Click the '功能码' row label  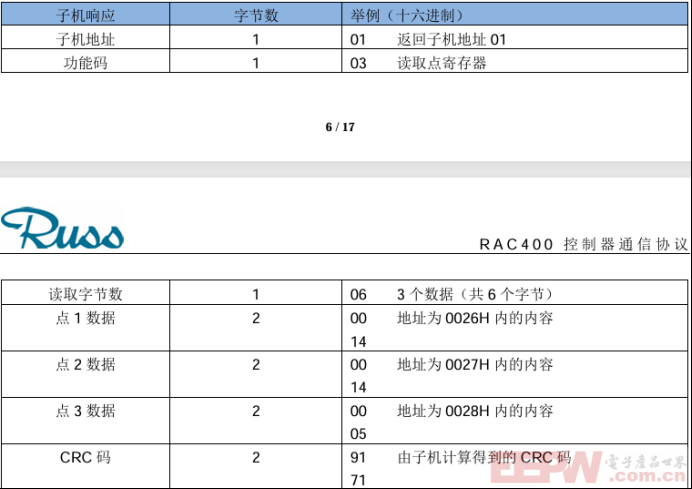(86, 63)
